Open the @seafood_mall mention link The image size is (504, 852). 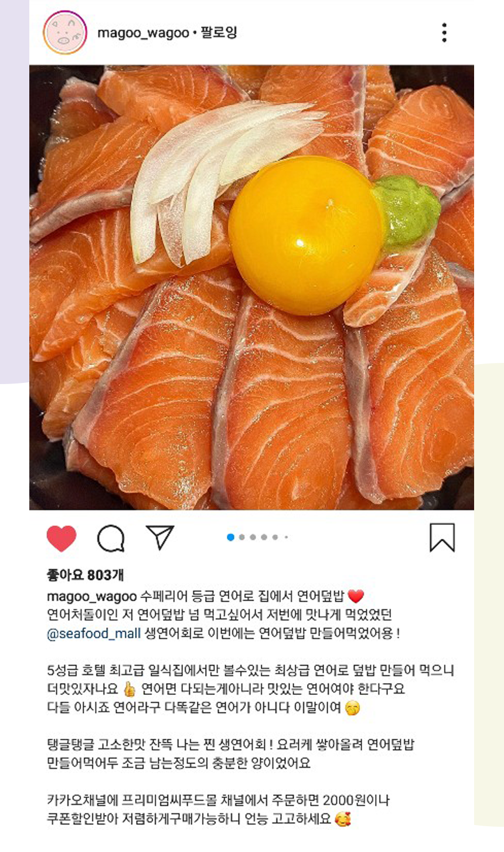tap(94, 634)
